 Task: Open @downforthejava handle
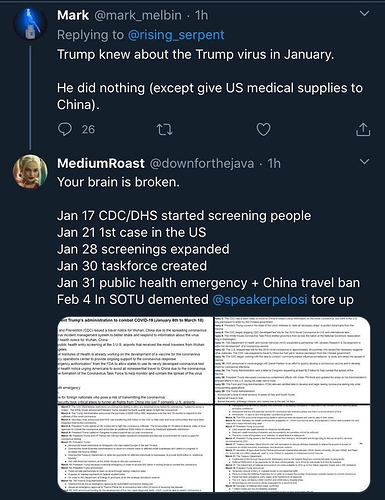202,164
